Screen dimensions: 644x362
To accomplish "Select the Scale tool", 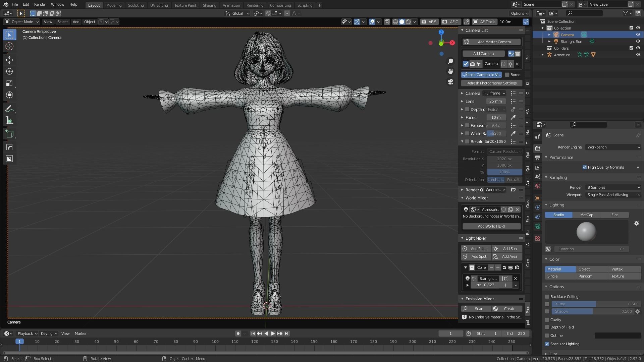I will tap(9, 83).
